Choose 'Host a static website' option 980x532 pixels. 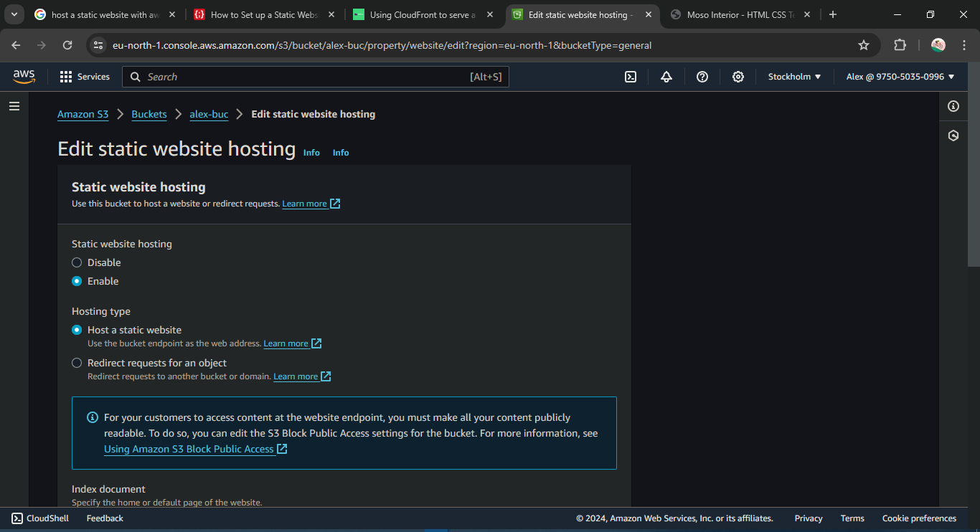pyautogui.click(x=77, y=330)
